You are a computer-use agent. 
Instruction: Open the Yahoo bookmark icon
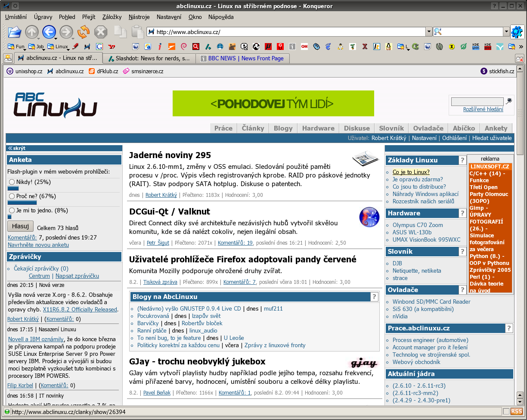tap(112, 47)
